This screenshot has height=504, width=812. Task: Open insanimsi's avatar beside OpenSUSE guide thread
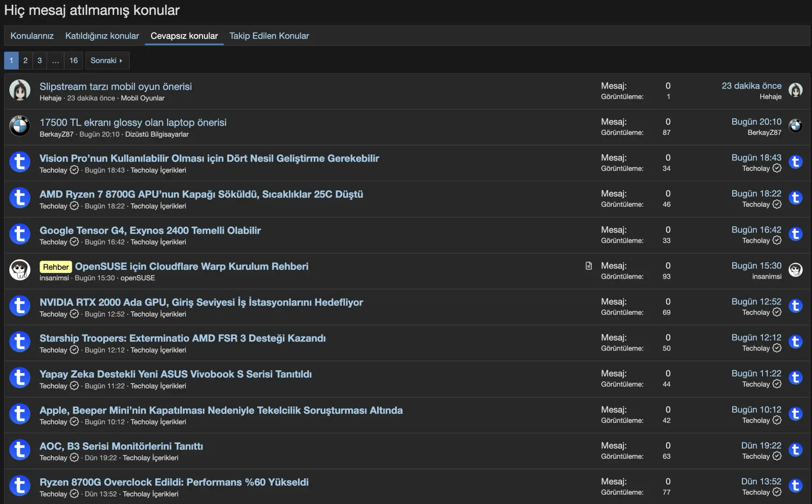(20, 270)
